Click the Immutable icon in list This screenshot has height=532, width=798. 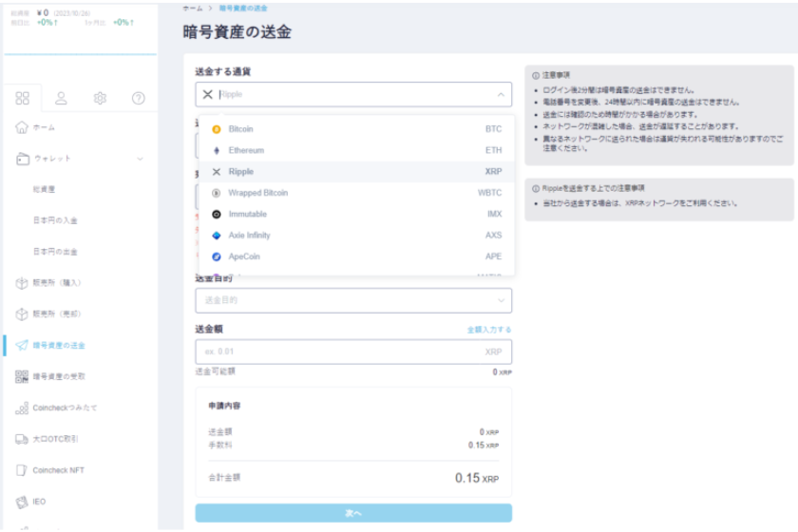pyautogui.click(x=217, y=215)
